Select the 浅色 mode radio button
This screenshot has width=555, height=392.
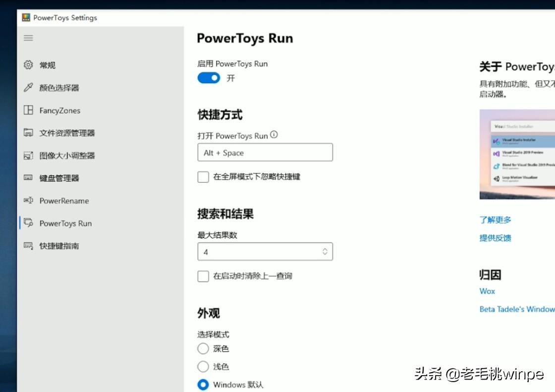pos(203,367)
